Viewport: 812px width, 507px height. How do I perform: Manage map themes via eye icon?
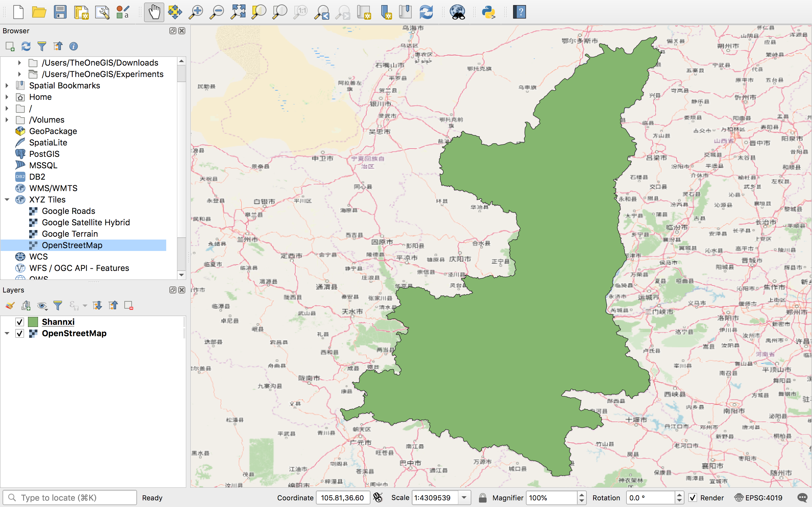[x=42, y=305]
